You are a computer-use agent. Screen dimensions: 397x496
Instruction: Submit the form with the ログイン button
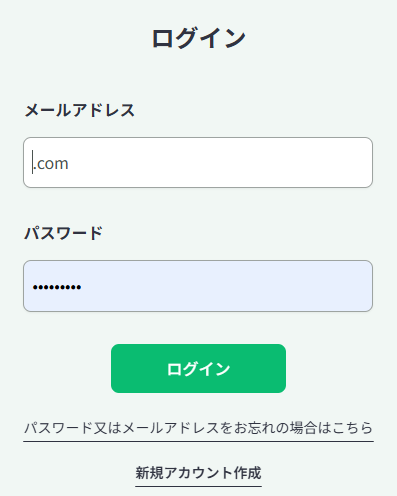click(x=198, y=368)
